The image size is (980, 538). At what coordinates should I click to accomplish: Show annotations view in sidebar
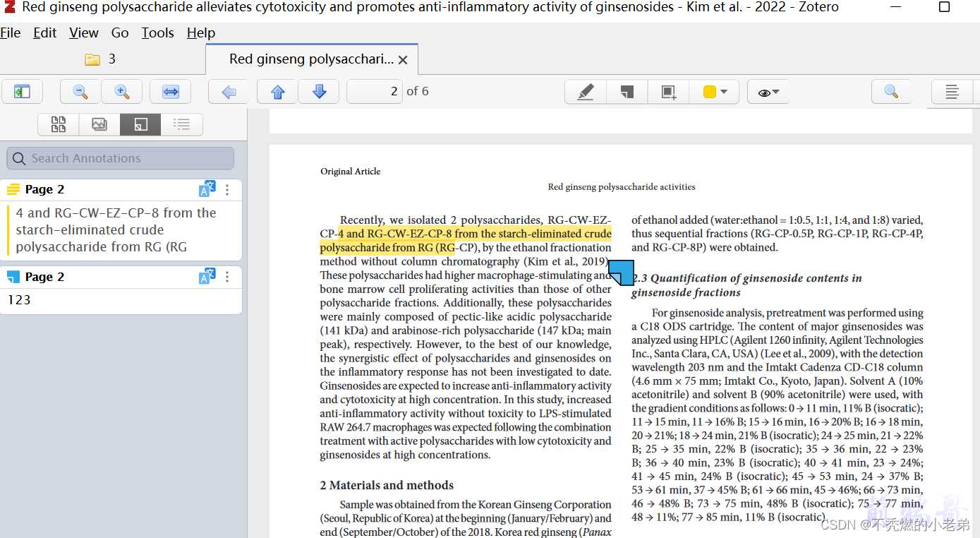point(140,124)
